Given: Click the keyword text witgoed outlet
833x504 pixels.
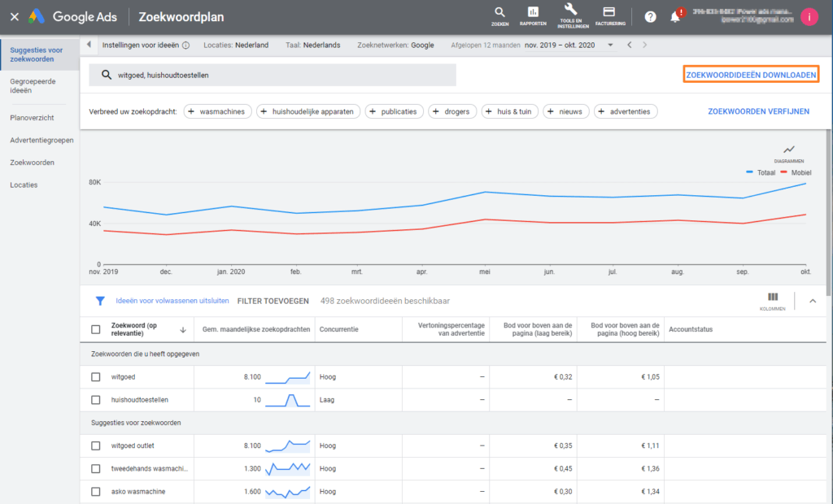Looking at the screenshot, I should [133, 445].
